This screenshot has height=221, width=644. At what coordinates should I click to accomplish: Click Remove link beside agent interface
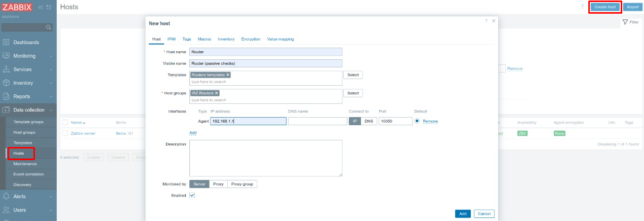point(430,121)
